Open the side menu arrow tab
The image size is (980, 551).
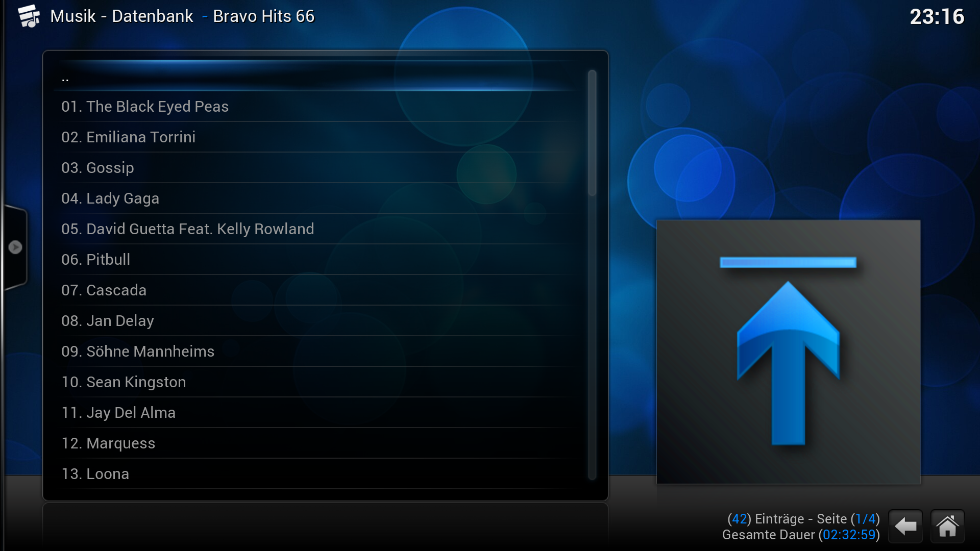tap(15, 247)
